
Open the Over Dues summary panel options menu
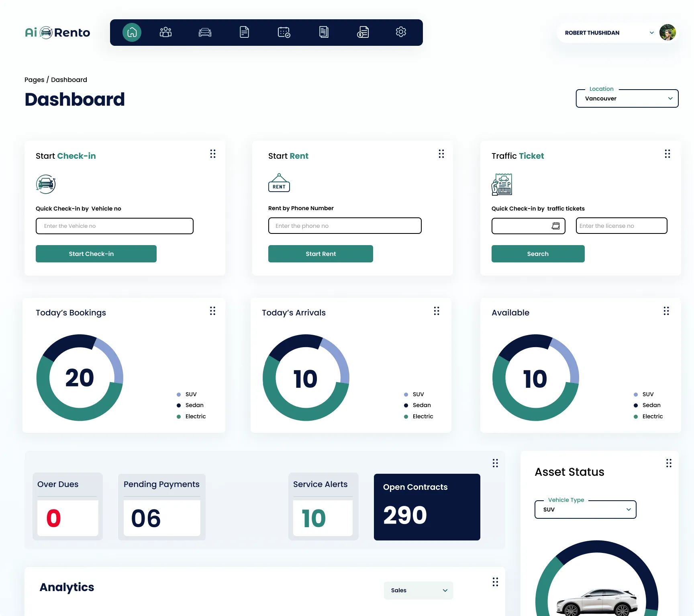(x=495, y=463)
